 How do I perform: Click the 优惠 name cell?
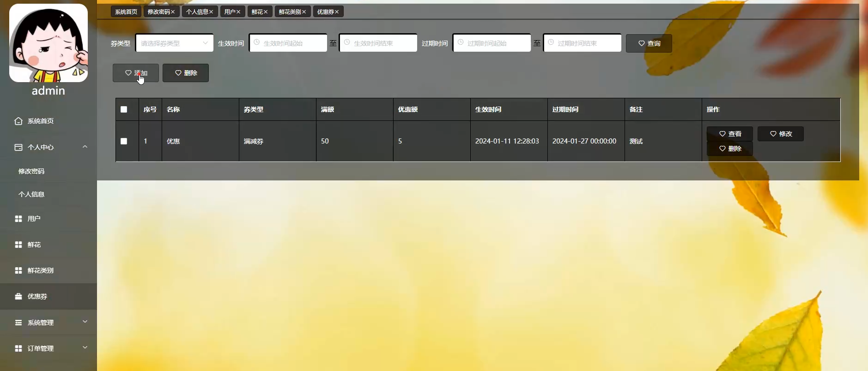pos(200,141)
